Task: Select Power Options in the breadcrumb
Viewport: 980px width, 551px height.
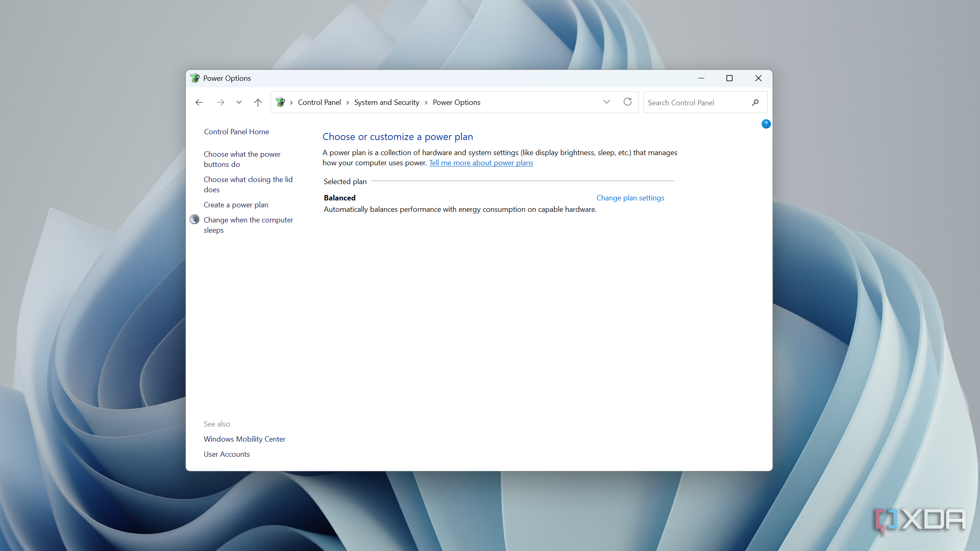Action: tap(457, 102)
